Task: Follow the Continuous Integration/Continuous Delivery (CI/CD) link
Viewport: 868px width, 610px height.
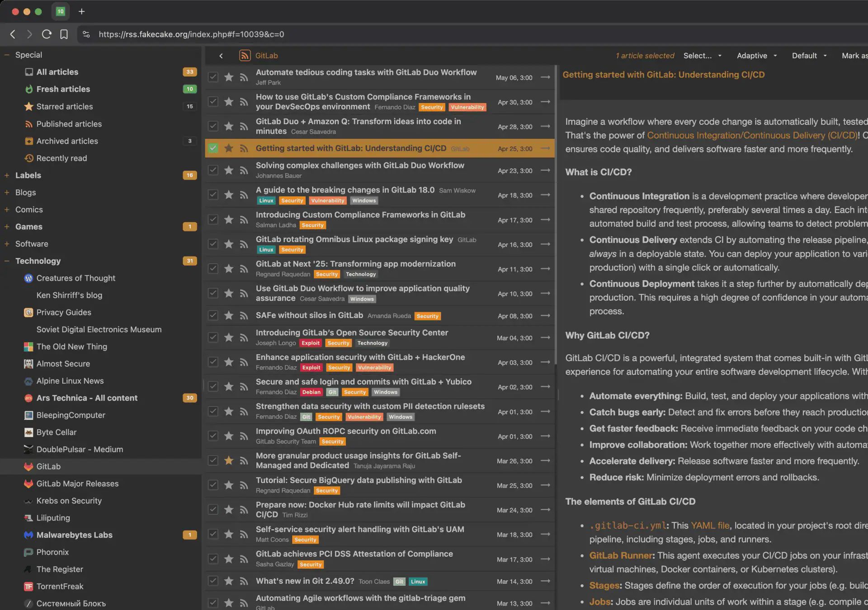Action: coord(752,136)
